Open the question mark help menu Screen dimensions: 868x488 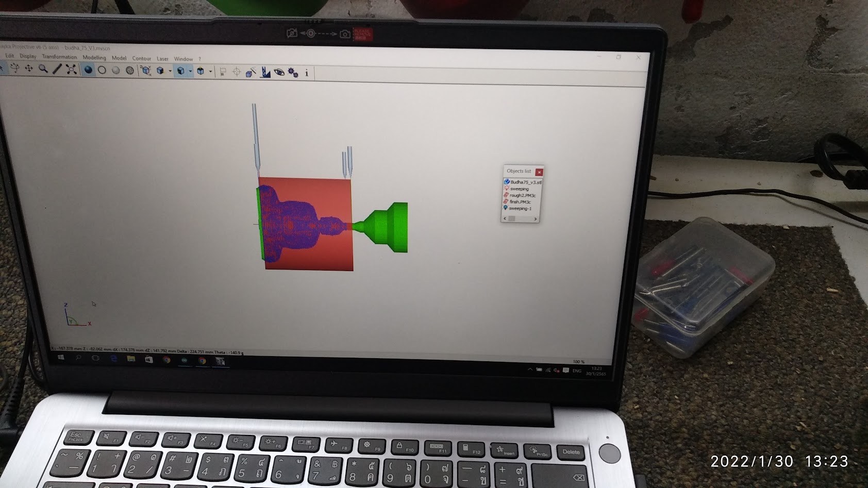(200, 59)
